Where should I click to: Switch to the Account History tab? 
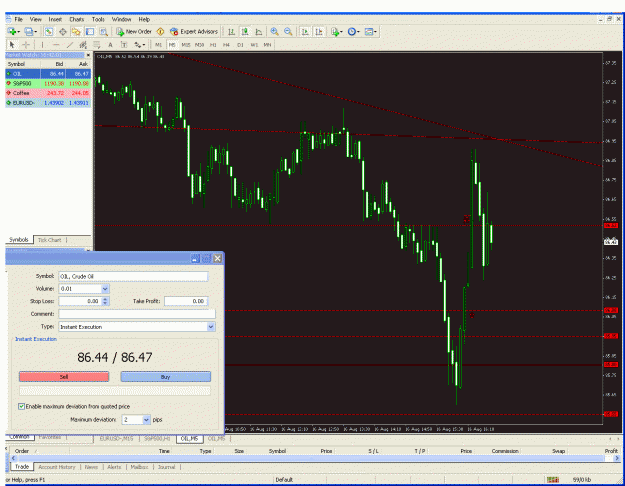click(x=57, y=467)
